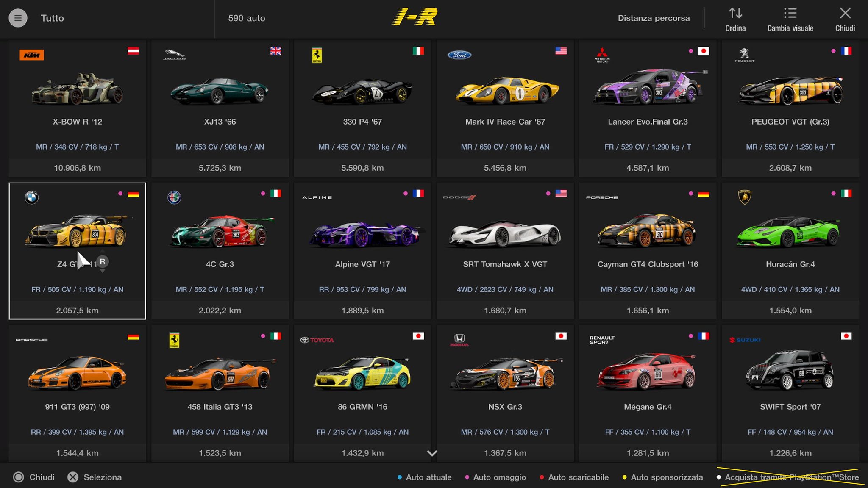This screenshot has height=488, width=868.
Task: Open the hamburger menu icon
Action: 18,18
